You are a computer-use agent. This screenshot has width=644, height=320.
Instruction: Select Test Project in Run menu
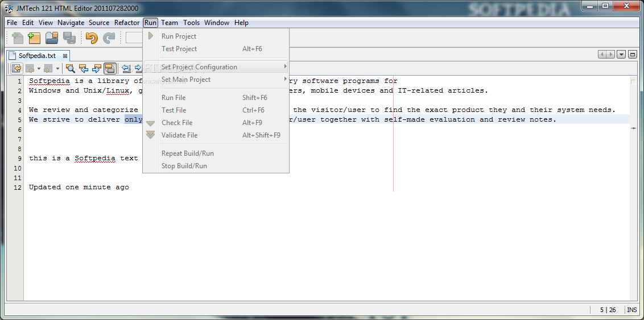click(216, 49)
